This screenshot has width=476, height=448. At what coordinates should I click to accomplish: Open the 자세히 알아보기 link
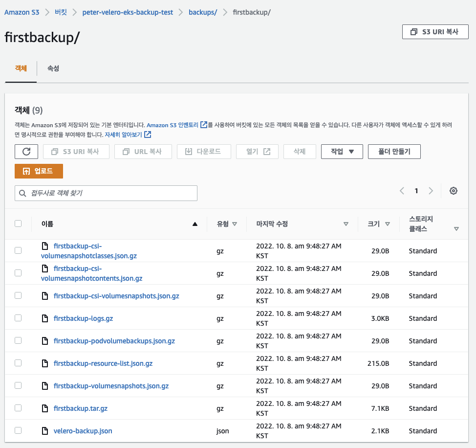(x=123, y=134)
